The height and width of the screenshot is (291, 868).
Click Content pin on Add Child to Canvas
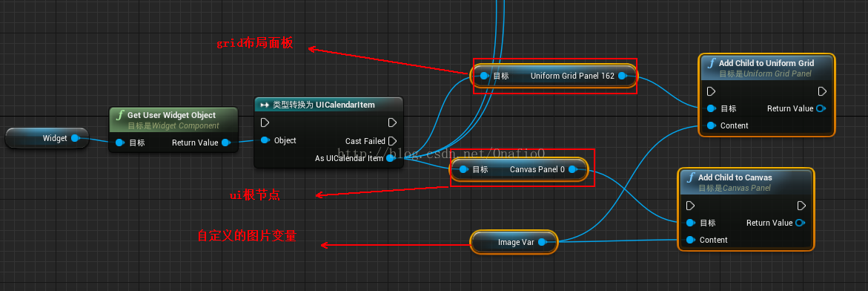tap(690, 240)
